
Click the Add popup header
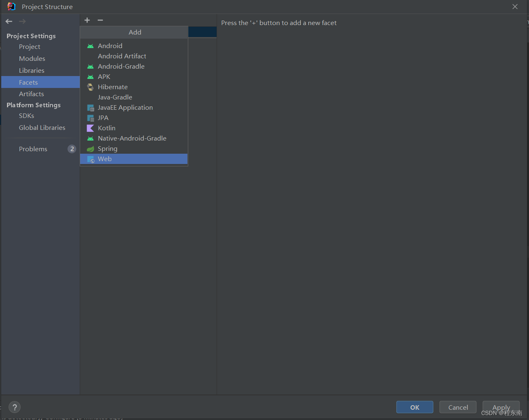tap(134, 32)
